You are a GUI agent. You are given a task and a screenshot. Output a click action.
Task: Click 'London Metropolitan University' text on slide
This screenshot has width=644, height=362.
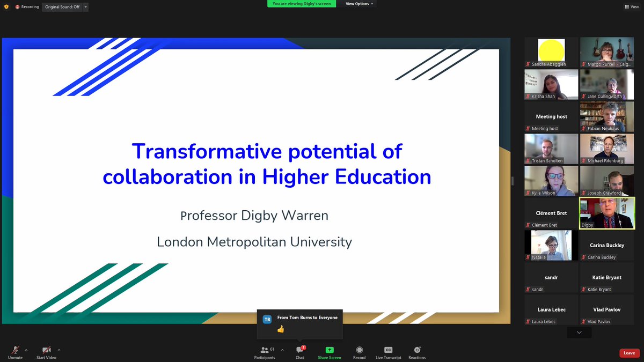pyautogui.click(x=254, y=242)
